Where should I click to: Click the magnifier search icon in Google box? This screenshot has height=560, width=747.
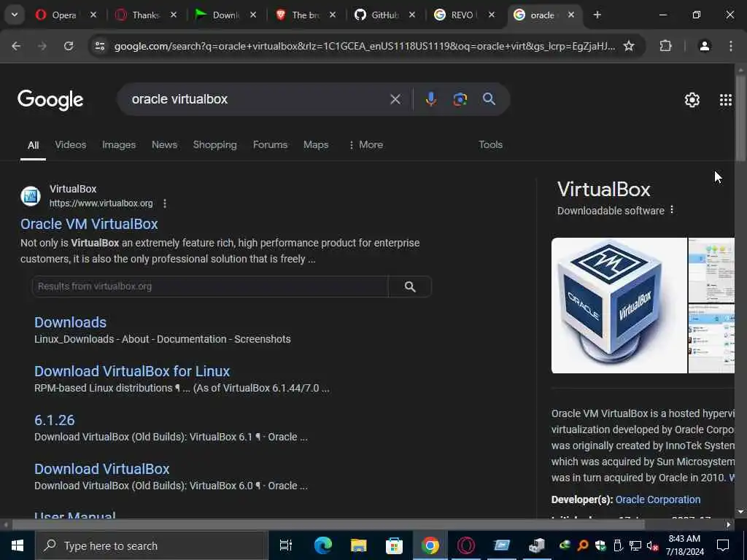point(489,99)
